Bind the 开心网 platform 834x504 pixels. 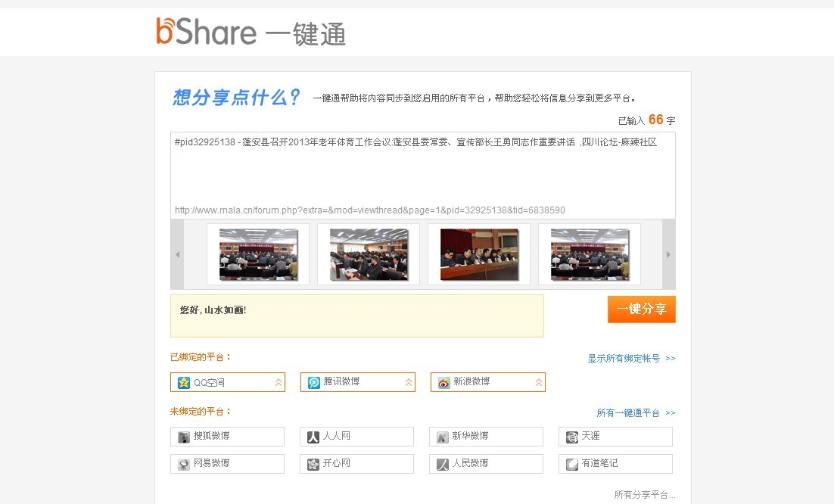tap(356, 464)
